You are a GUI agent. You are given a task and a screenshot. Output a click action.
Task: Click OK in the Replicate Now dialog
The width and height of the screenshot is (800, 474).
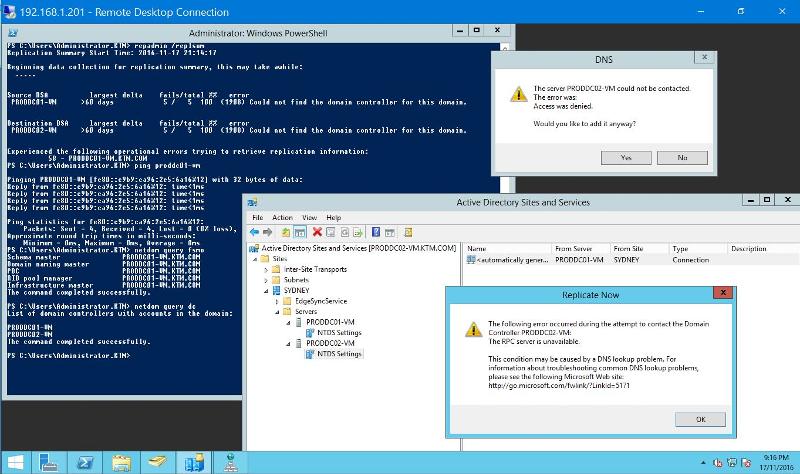[701, 419]
